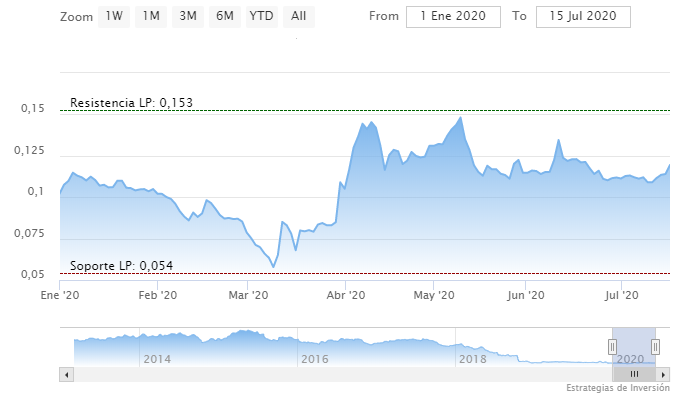The image size is (689, 404).
Task: Click 2016 in the navigator timeline
Action: click(x=315, y=358)
